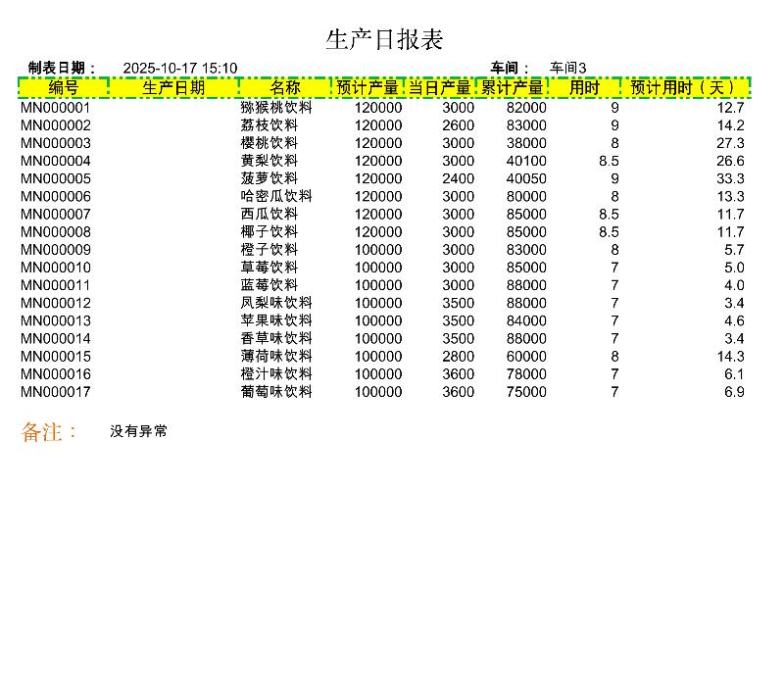Viewport: 784px width, 686px height.
Task: Select the date value 2025-10-17 15:10
Action: click(180, 68)
